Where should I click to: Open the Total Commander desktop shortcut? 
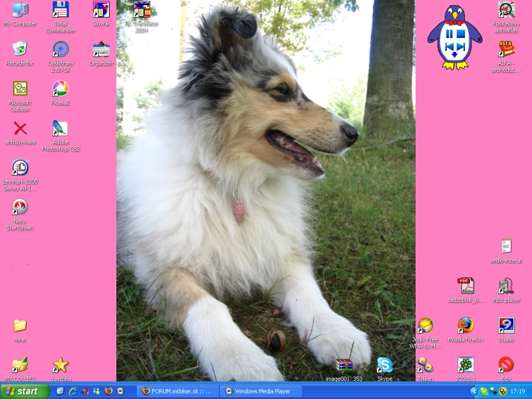(61, 10)
